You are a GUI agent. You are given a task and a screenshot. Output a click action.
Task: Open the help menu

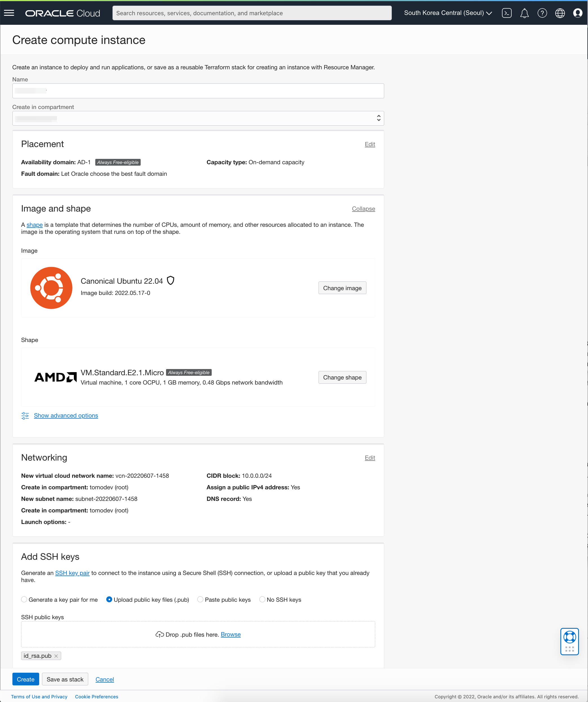coord(542,13)
